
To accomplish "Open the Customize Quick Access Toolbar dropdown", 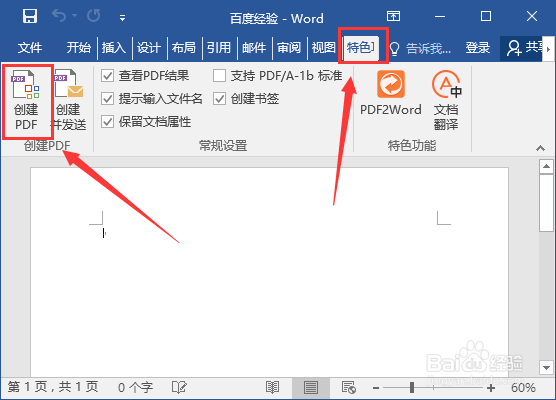I will pos(122,18).
